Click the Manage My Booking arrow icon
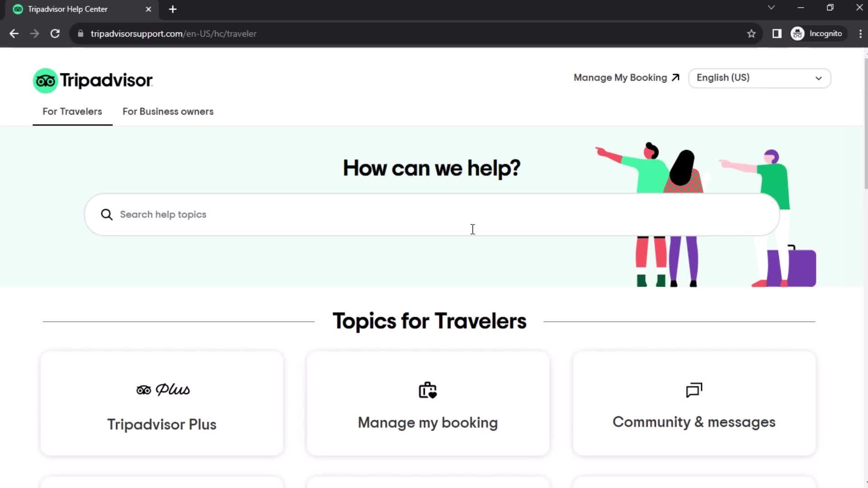The height and width of the screenshot is (488, 868). [675, 78]
